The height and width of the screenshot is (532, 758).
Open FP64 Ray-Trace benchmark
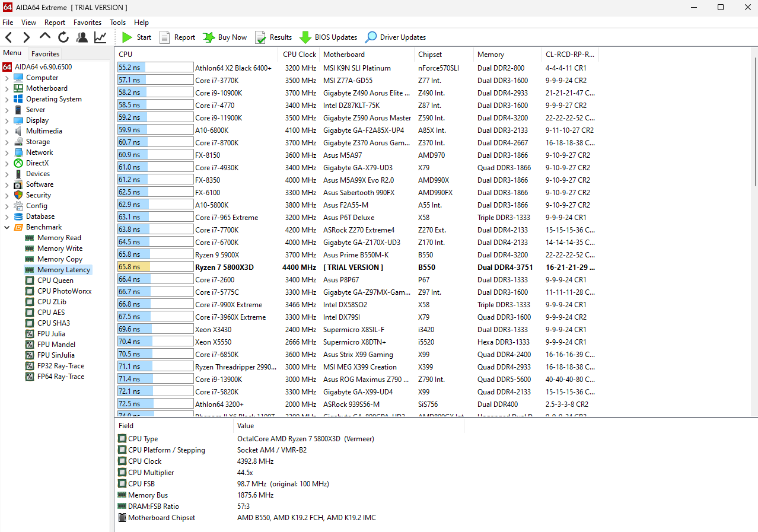[x=55, y=377]
